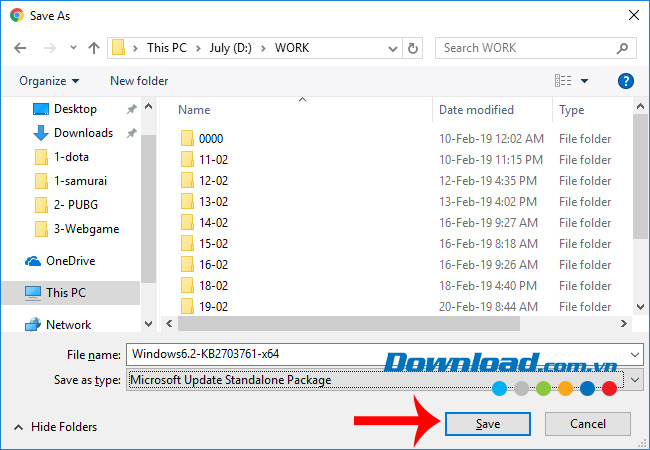650x450 pixels.
Task: Sort by the Date modified column header
Action: coord(476,110)
